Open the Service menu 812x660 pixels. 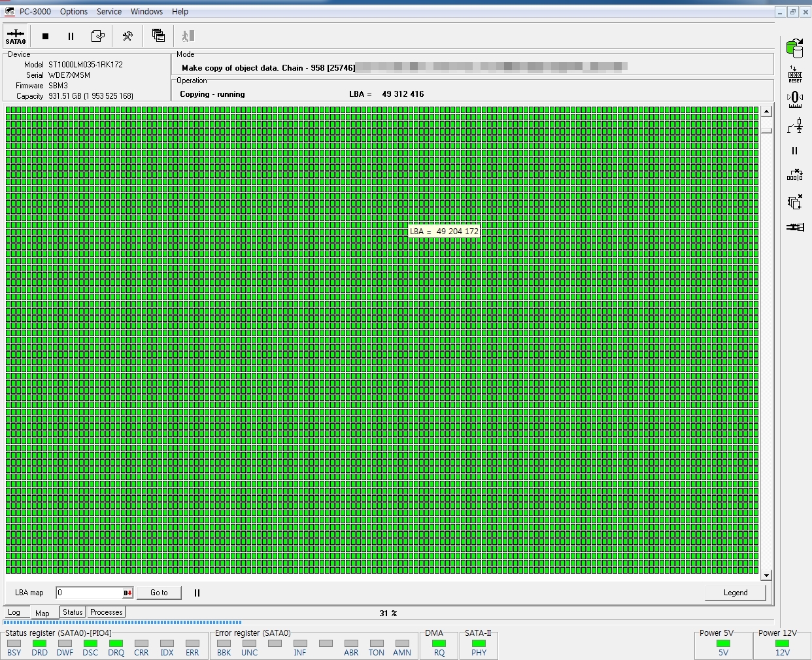pos(109,12)
